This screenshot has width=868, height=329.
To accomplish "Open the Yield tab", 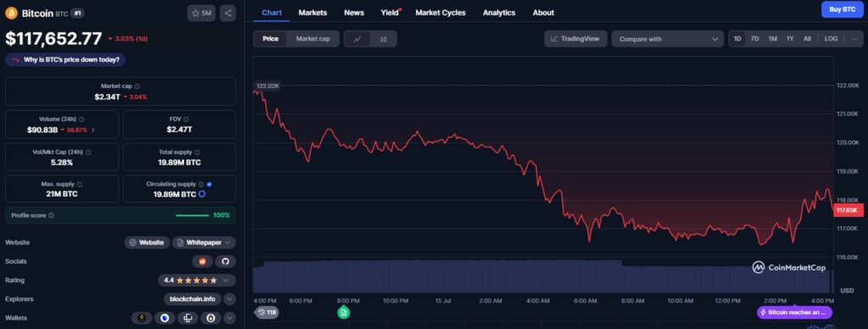I will coord(390,12).
